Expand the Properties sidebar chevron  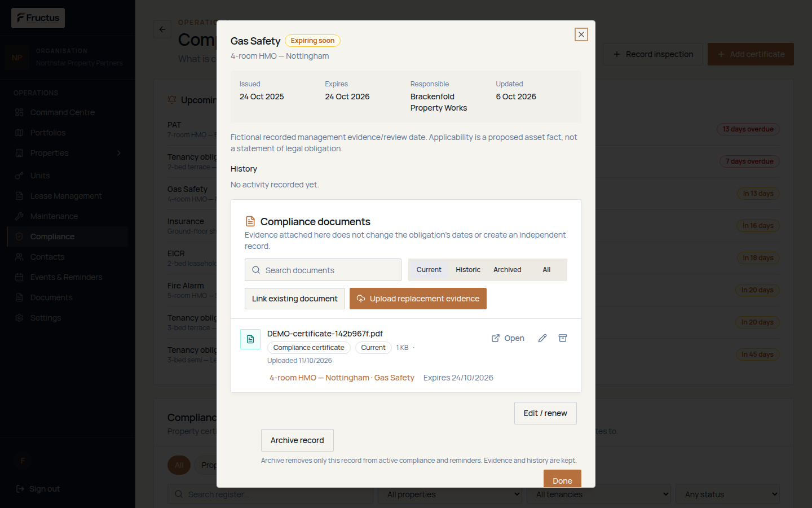[x=119, y=153]
